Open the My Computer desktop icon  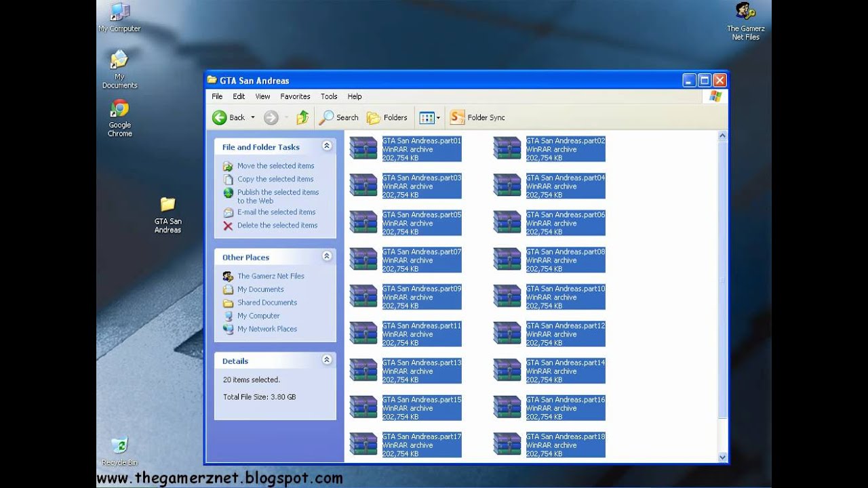pyautogui.click(x=119, y=17)
